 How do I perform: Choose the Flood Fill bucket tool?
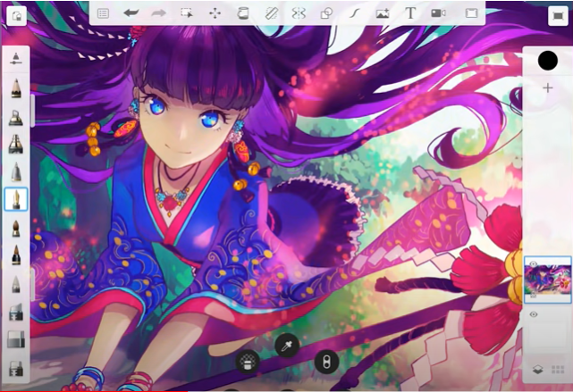[242, 13]
